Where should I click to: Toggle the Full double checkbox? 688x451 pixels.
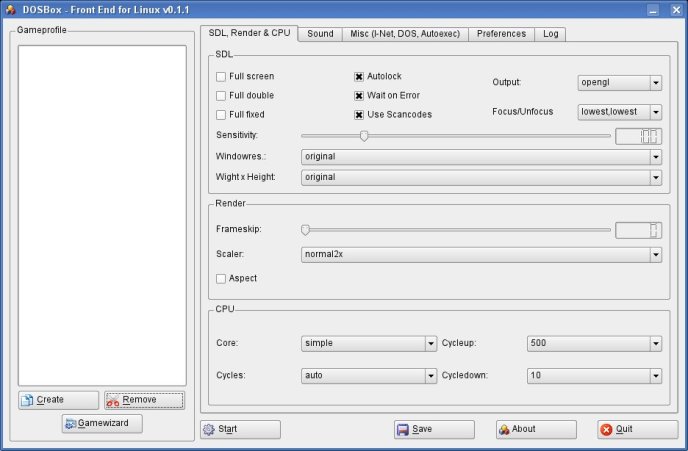[221, 96]
